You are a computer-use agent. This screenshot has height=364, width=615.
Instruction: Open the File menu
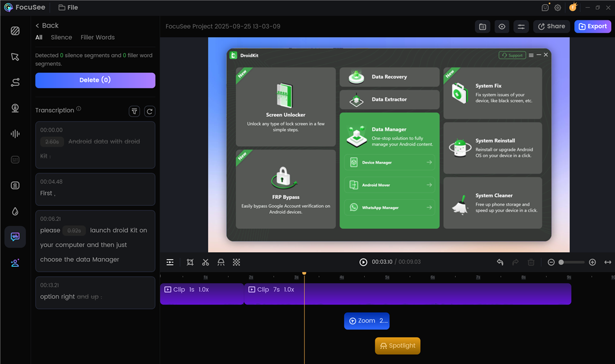coord(68,8)
